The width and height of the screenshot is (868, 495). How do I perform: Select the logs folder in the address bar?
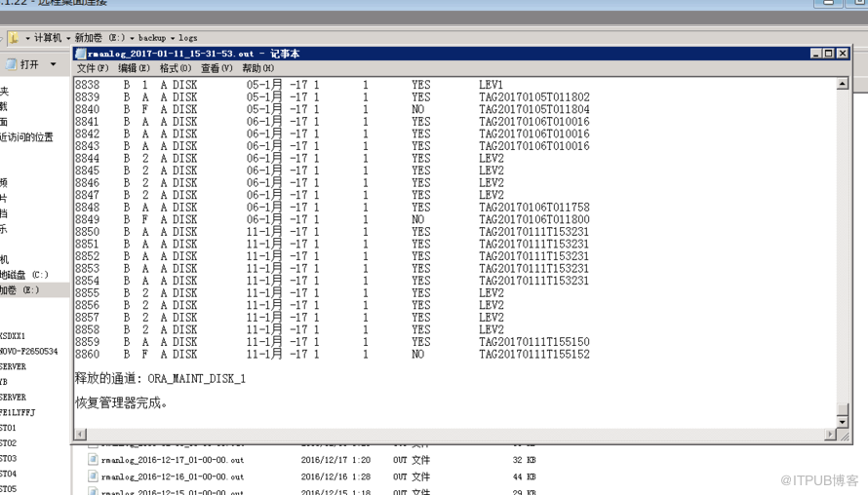coord(187,38)
